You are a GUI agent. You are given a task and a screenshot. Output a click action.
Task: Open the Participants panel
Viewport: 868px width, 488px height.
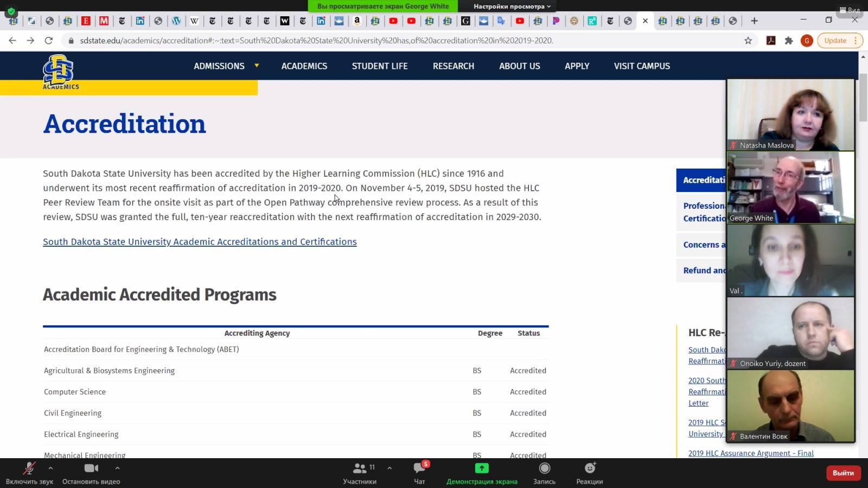coord(359,468)
